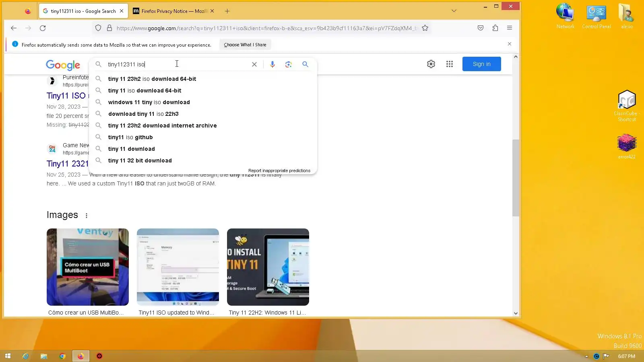The height and width of the screenshot is (362, 644).
Task: Select the ClassiCube Shortcut desktop icon
Action: [x=627, y=105]
